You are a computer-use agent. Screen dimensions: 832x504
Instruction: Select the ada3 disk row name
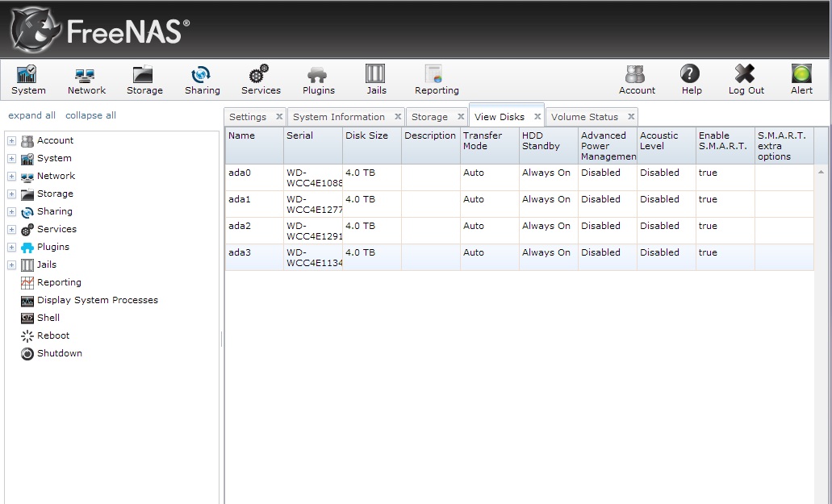[x=240, y=252]
